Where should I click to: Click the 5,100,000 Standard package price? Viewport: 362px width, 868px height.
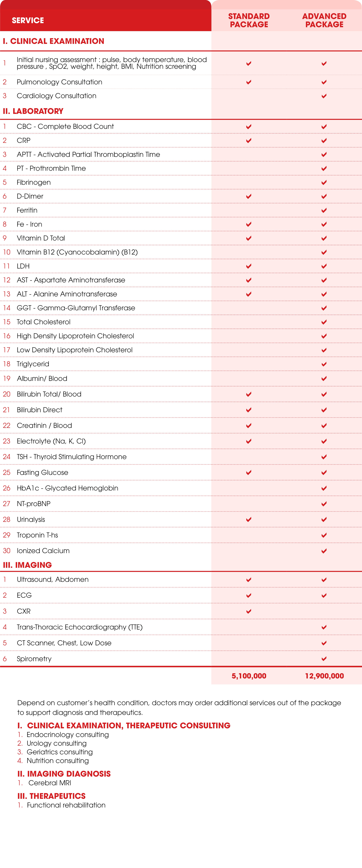click(x=249, y=676)
